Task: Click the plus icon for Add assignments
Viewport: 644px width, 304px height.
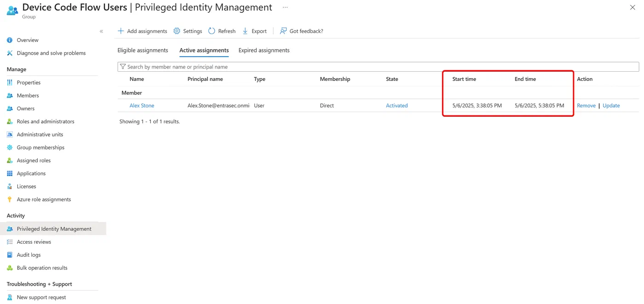Action: 121,31
